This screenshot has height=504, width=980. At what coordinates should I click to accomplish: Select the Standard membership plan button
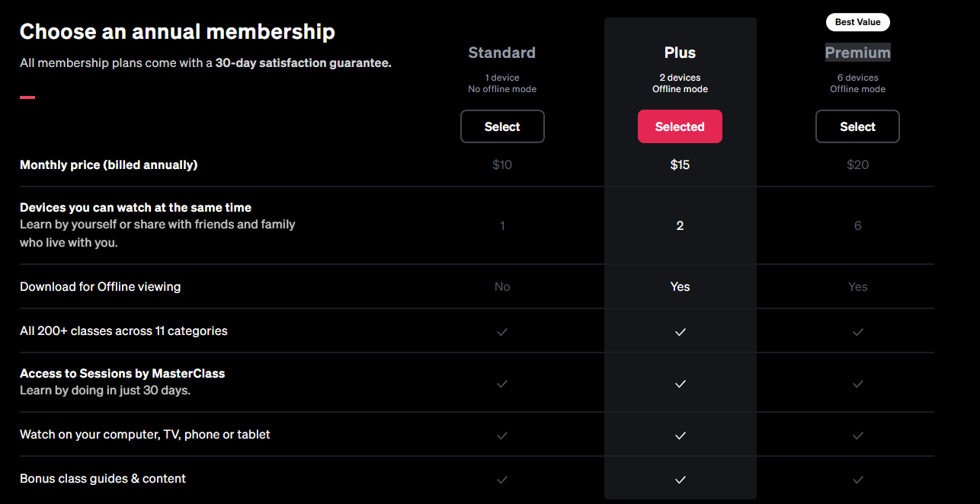[502, 126]
